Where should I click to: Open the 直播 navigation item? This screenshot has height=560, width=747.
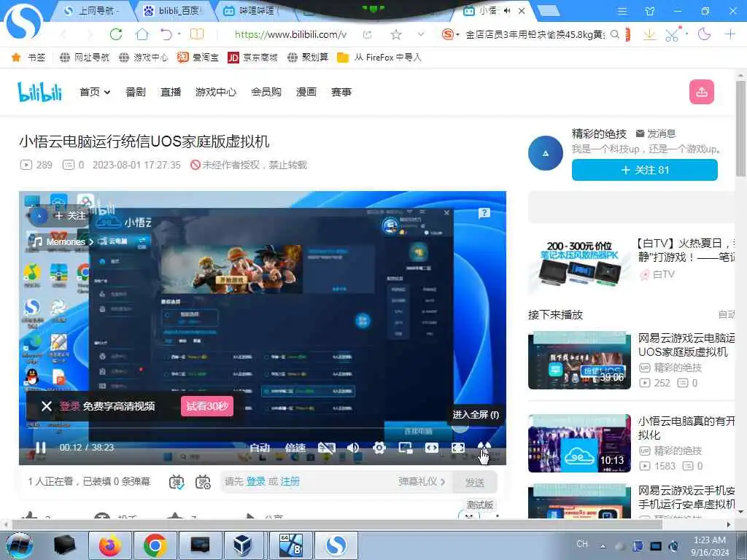tap(171, 92)
